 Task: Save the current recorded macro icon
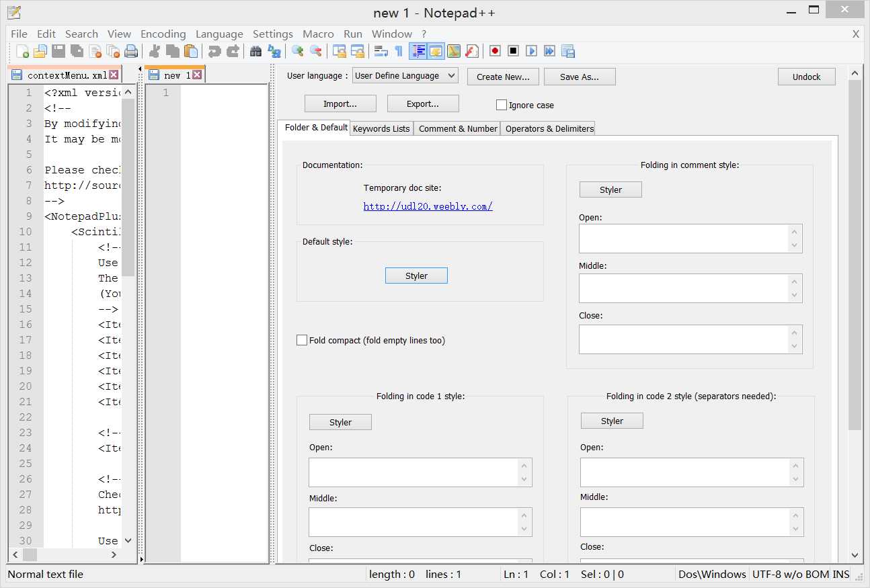(x=567, y=51)
